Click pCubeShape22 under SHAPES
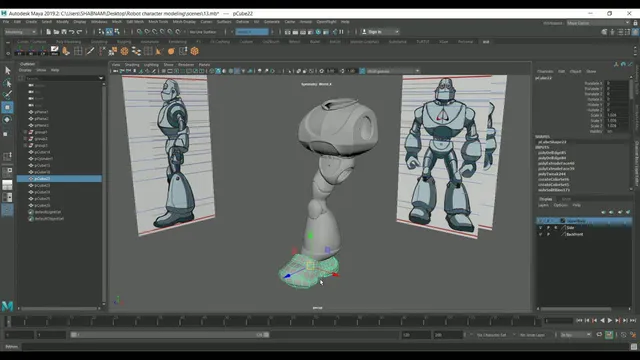 coord(552,142)
